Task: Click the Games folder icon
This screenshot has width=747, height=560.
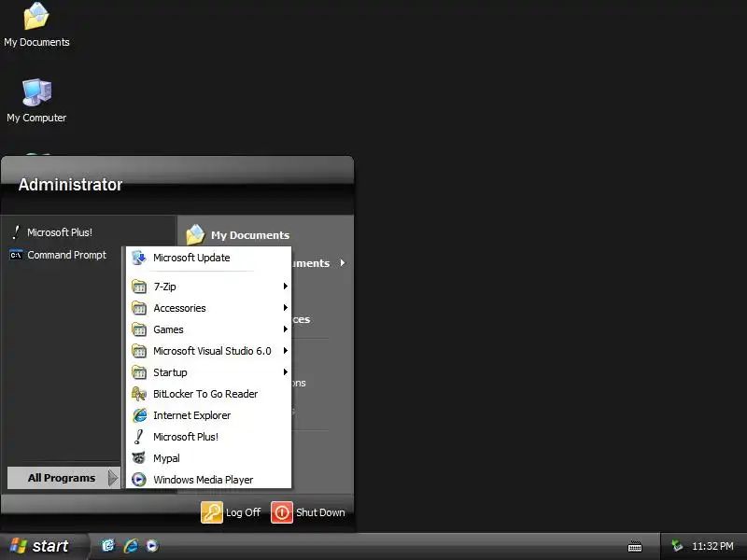Action: 138,329
